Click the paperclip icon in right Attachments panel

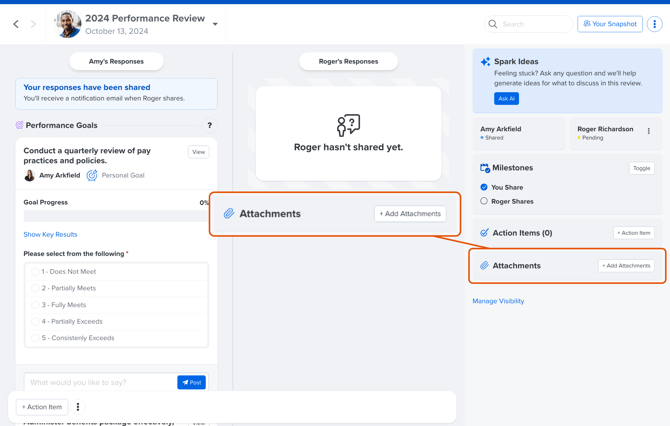[x=484, y=266]
